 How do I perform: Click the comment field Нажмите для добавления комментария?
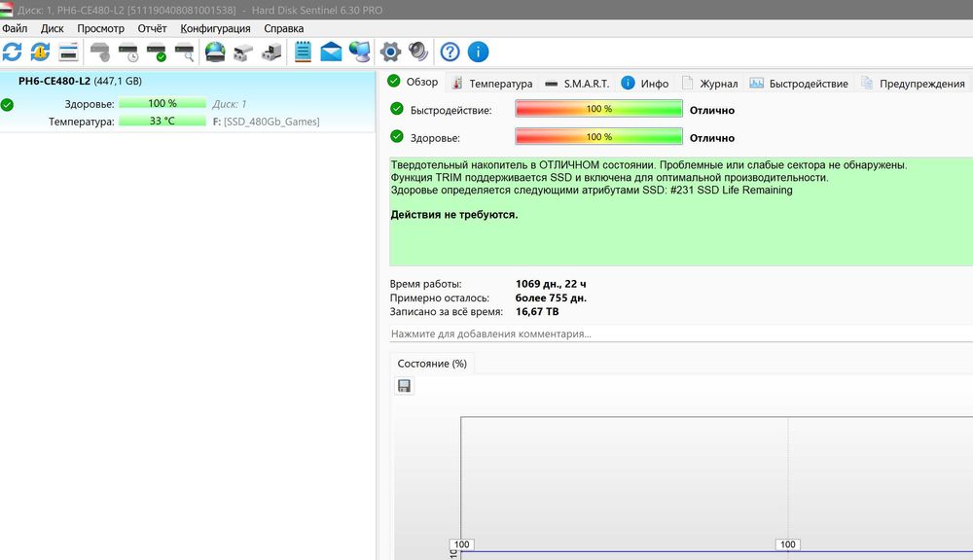(x=681, y=333)
